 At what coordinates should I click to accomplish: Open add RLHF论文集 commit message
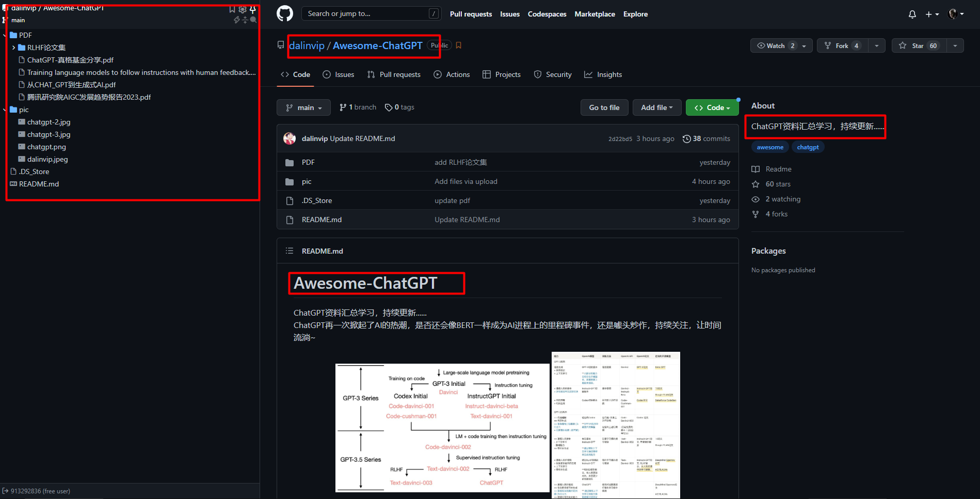(x=460, y=162)
